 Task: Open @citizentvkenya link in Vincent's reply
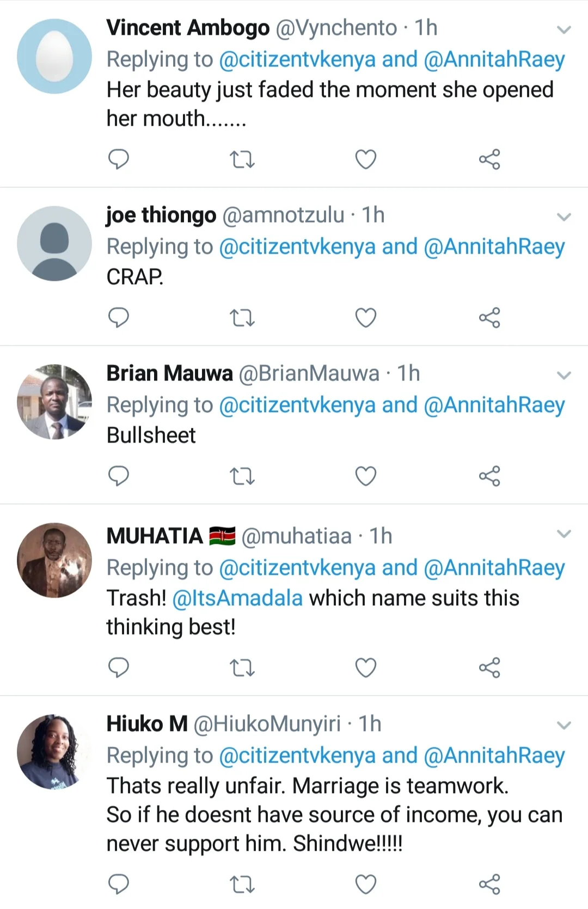(x=297, y=59)
